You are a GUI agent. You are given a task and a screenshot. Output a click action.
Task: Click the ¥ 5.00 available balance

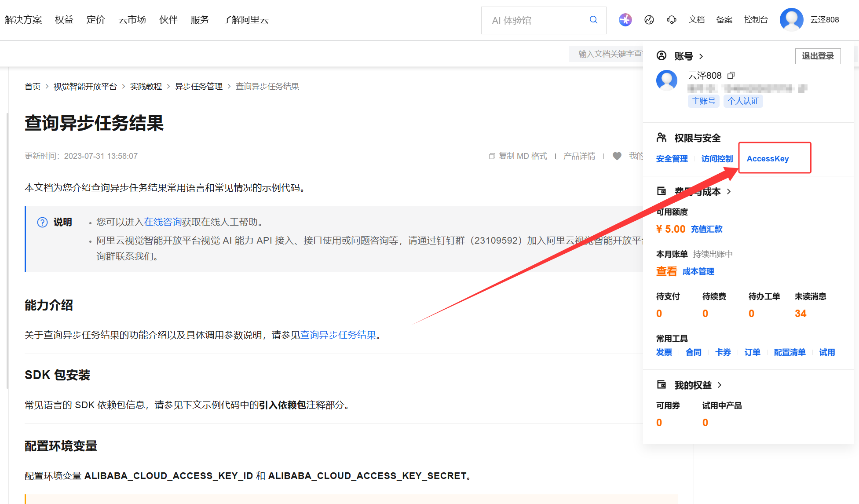tap(671, 229)
